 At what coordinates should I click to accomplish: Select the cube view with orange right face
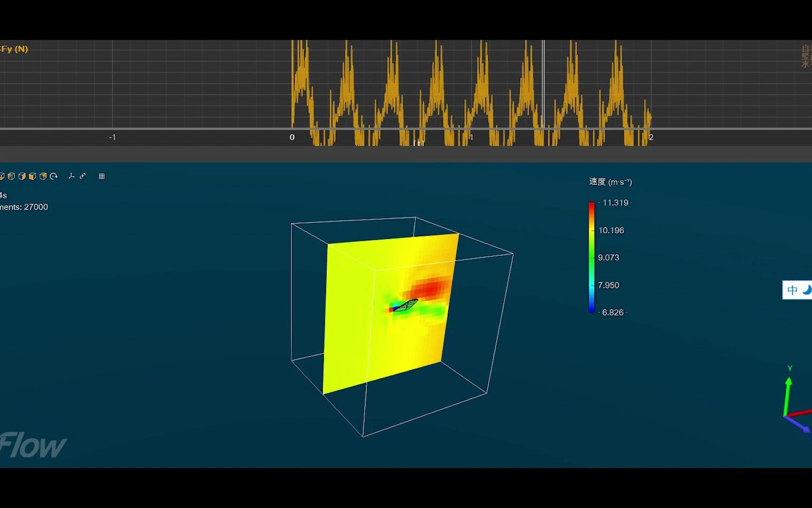22,176
